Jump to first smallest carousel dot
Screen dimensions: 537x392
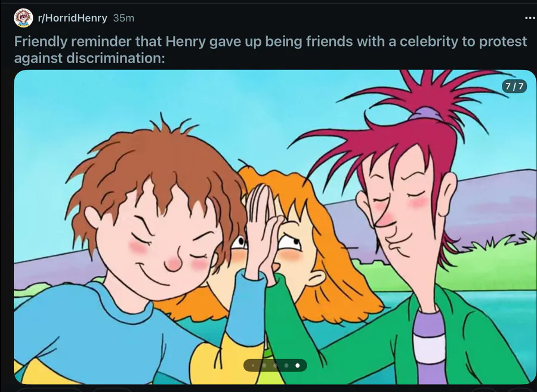coord(253,365)
